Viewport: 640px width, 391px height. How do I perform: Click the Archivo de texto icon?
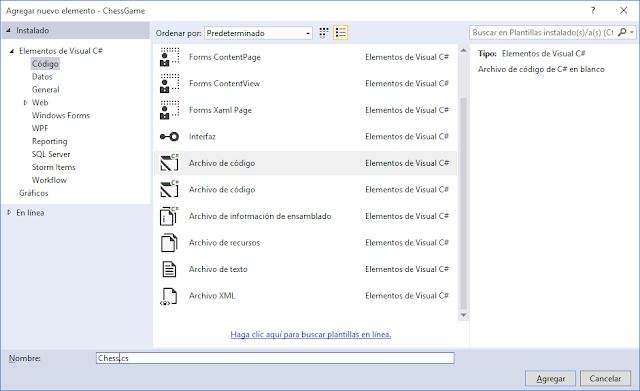tap(169, 269)
